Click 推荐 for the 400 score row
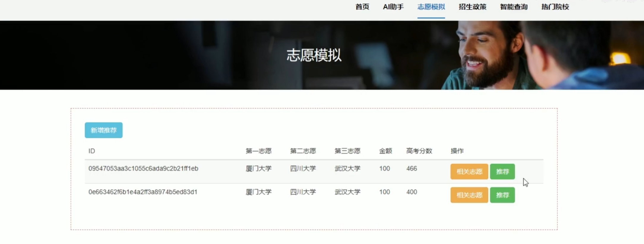This screenshot has width=644, height=244. pyautogui.click(x=502, y=195)
